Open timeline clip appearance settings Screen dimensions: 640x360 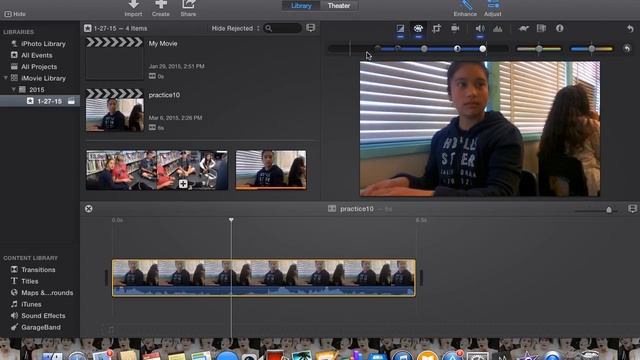(x=632, y=209)
